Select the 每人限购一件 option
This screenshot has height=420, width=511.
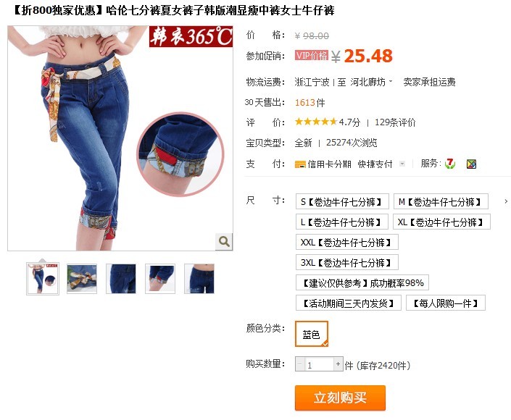point(446,303)
